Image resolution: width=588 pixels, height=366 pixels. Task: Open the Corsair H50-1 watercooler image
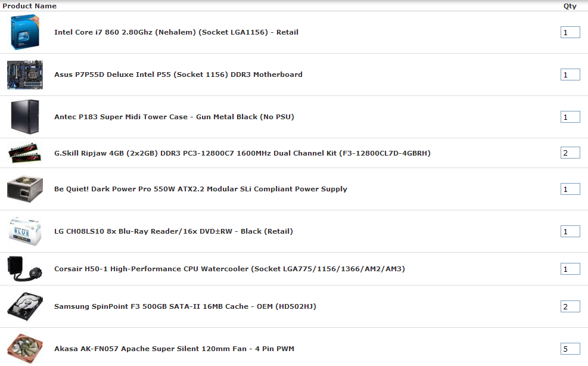(x=25, y=269)
